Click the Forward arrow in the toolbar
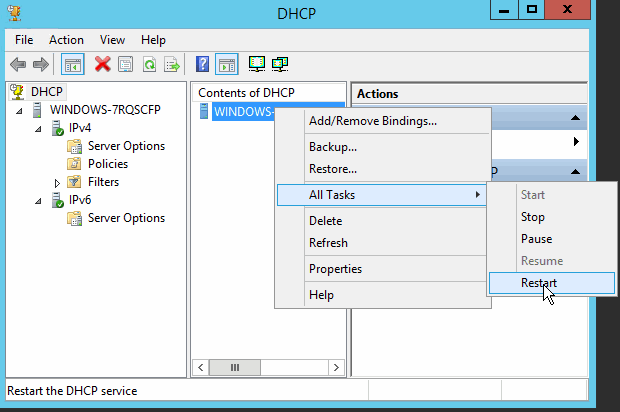 pos(41,64)
